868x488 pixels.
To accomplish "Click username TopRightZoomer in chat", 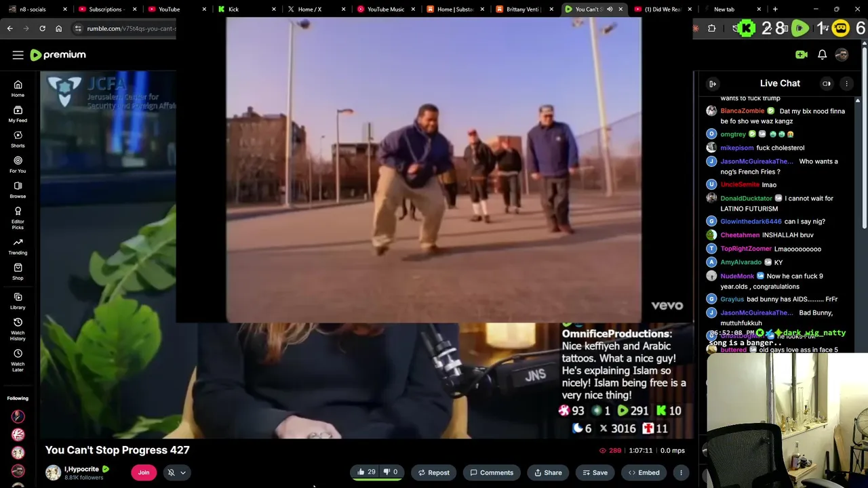I will pos(746,249).
